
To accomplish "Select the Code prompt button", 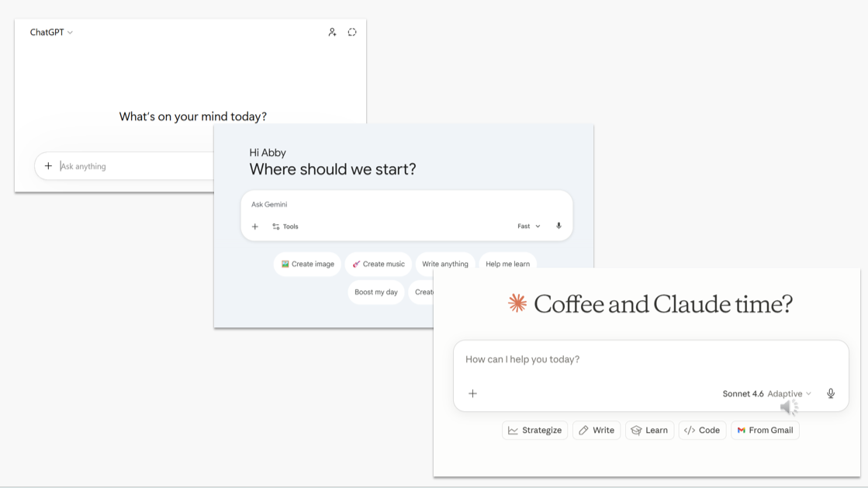I will [702, 431].
